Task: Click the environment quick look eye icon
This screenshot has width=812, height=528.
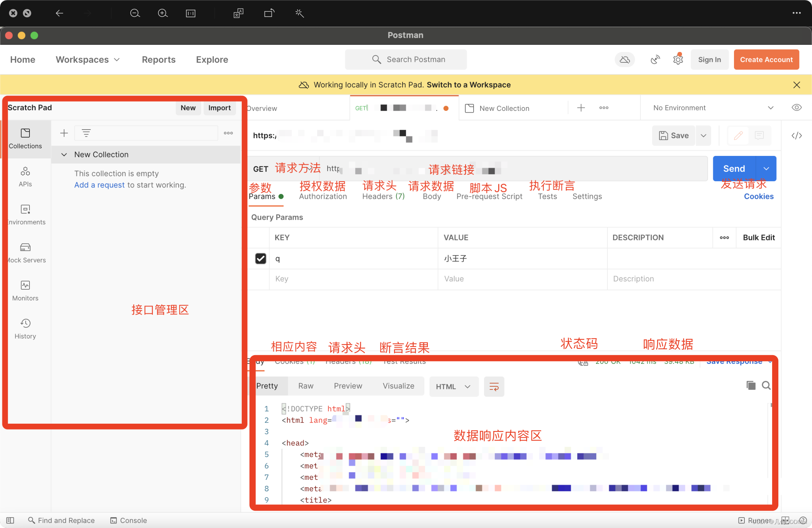Action: pyautogui.click(x=796, y=108)
